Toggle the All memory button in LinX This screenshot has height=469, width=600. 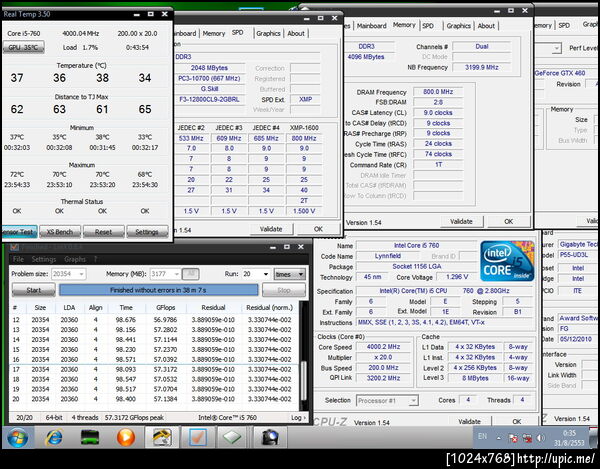pos(190,274)
